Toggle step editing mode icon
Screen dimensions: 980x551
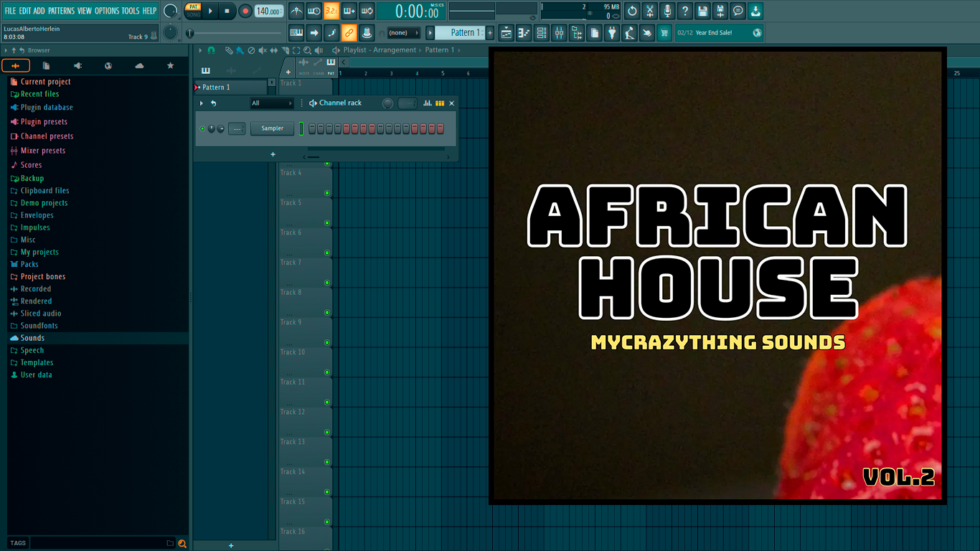coord(331,32)
